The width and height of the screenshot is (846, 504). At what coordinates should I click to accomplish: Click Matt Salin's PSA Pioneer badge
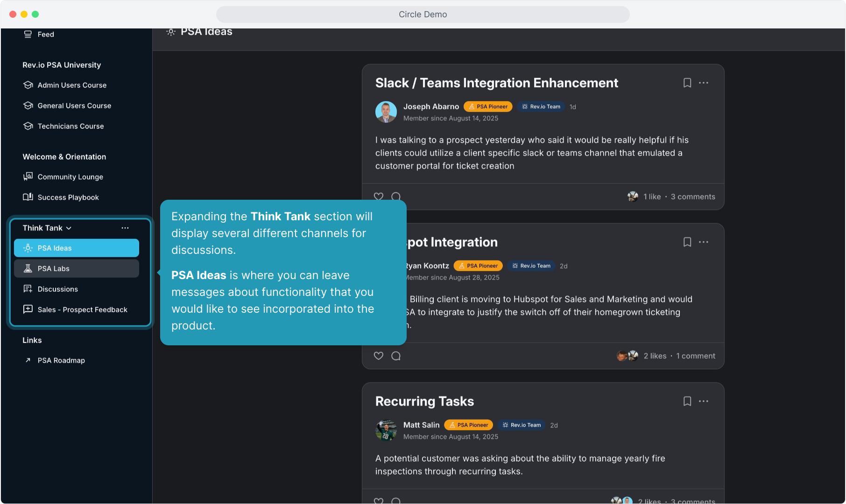[x=468, y=425]
